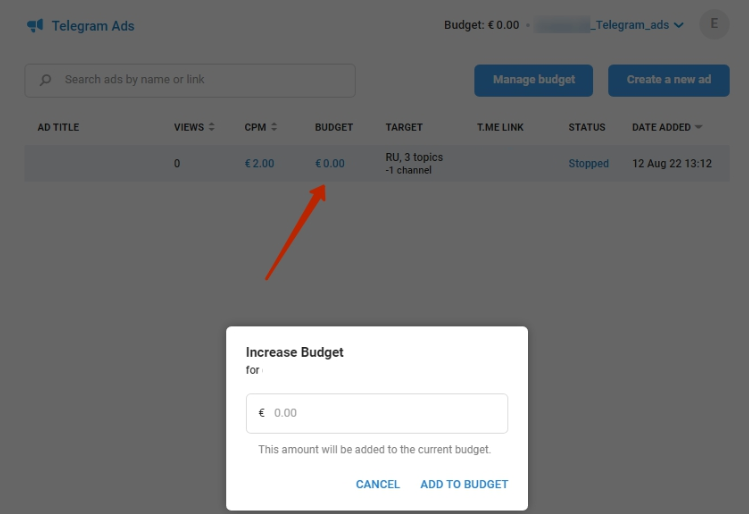Click Create a new ad button
749x514 pixels.
[668, 80]
